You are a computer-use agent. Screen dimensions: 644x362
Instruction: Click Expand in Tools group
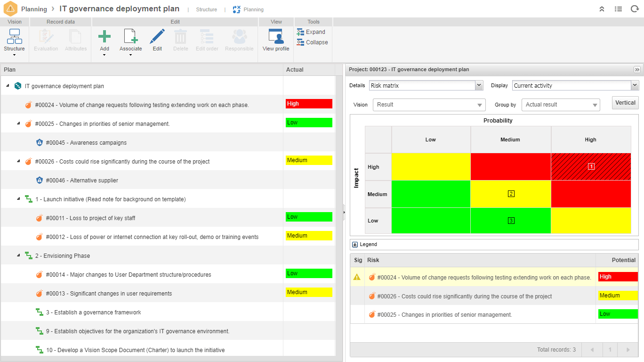click(311, 32)
